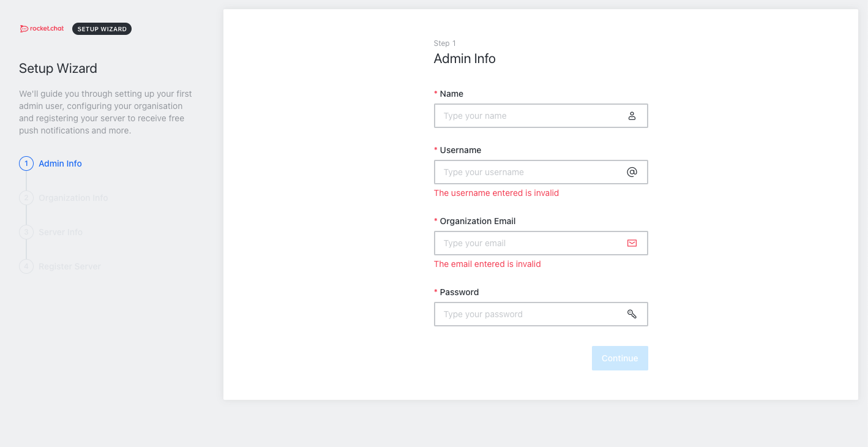
Task: Select the Organization Info step
Action: [x=73, y=198]
